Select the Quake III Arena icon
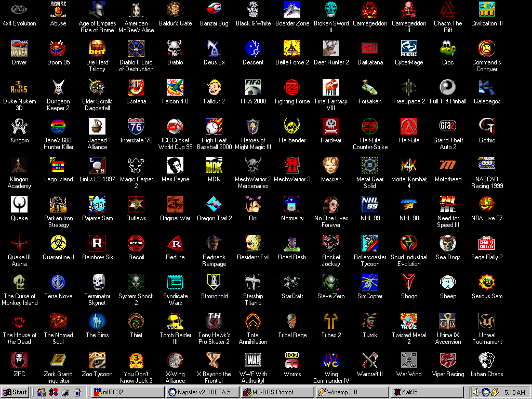This screenshot has width=532, height=399. (x=19, y=243)
